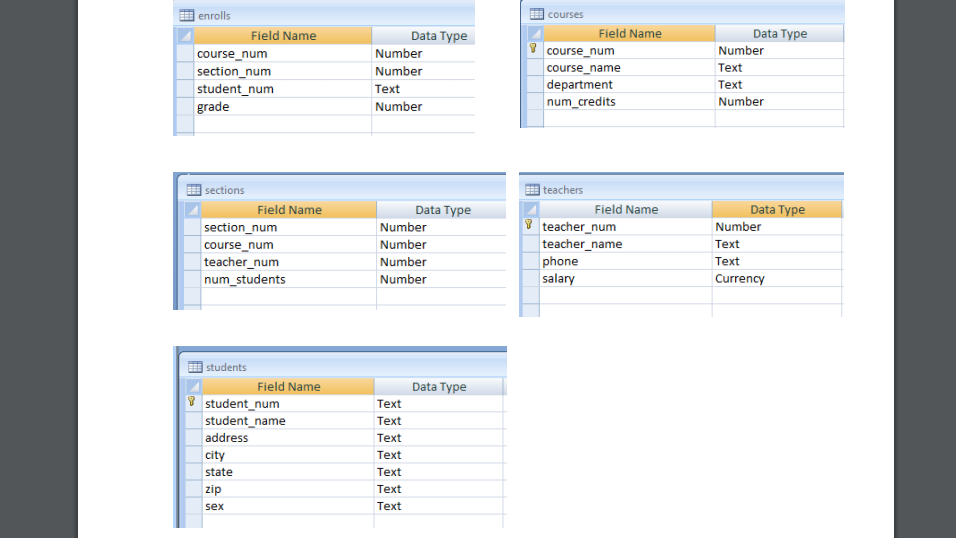Click the num_students Number data type cell
The width and height of the screenshot is (956, 538).
pos(441,279)
